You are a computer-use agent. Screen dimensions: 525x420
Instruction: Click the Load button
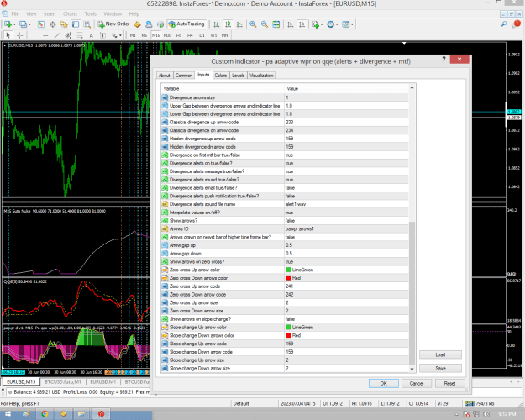[x=440, y=354]
